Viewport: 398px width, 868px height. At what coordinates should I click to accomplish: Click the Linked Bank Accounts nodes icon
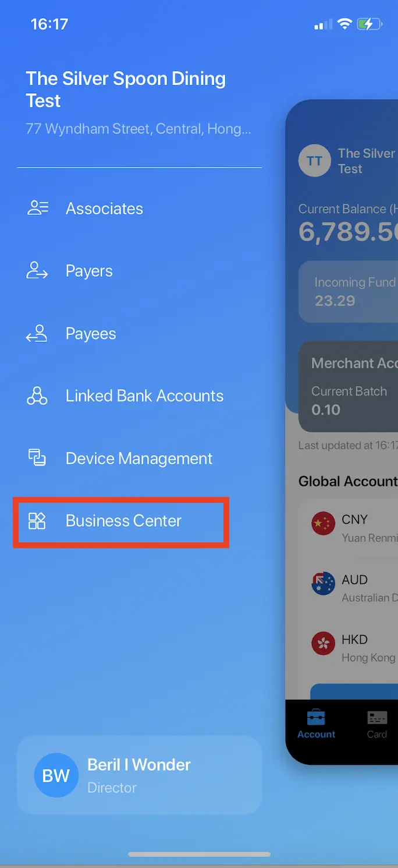click(x=37, y=396)
